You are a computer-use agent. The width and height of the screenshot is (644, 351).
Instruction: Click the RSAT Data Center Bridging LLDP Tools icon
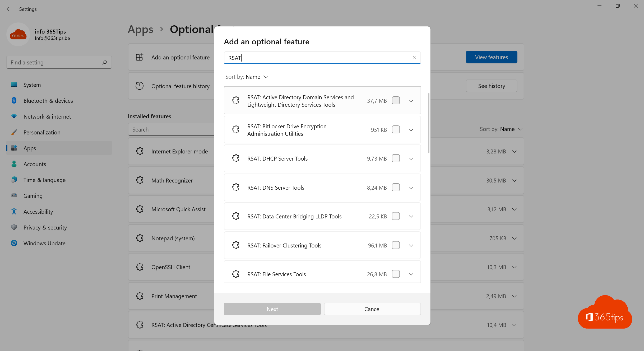pyautogui.click(x=236, y=216)
